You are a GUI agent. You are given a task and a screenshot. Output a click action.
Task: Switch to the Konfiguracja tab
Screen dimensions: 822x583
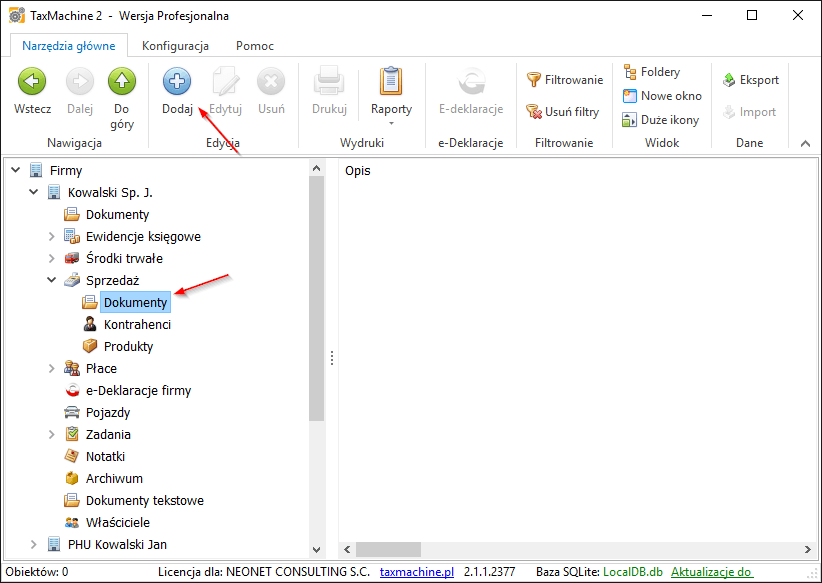175,46
